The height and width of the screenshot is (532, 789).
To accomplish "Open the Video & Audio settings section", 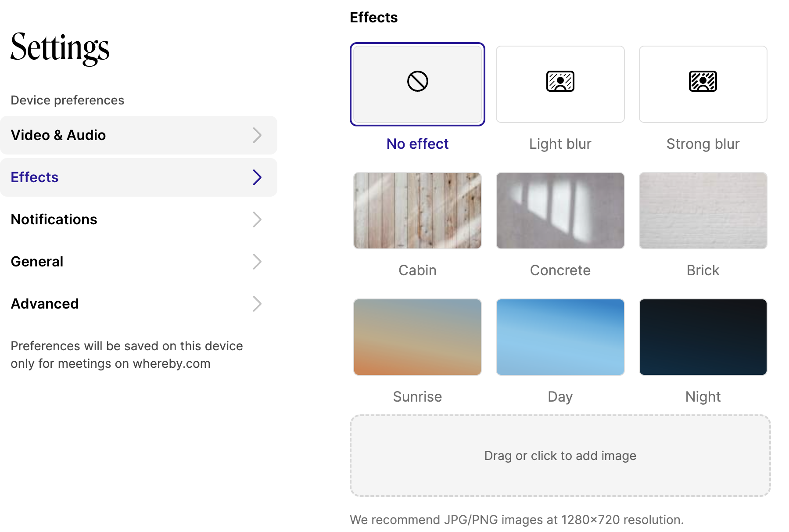I will coord(58,135).
